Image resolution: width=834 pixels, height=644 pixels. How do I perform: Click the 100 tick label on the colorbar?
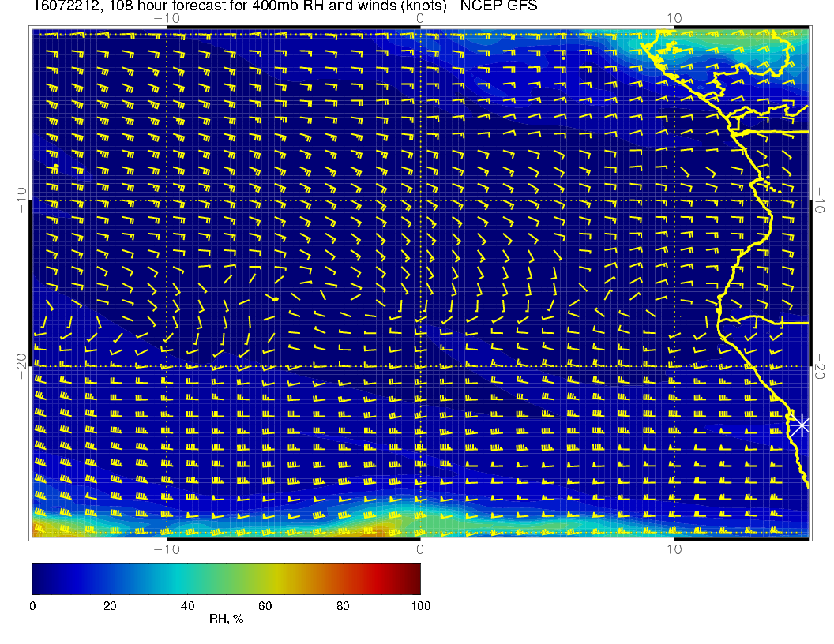(420, 605)
